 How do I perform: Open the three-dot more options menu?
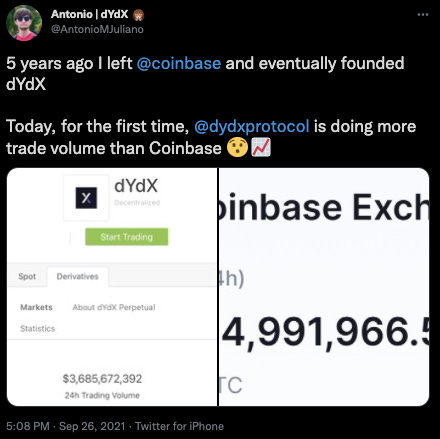(x=423, y=15)
